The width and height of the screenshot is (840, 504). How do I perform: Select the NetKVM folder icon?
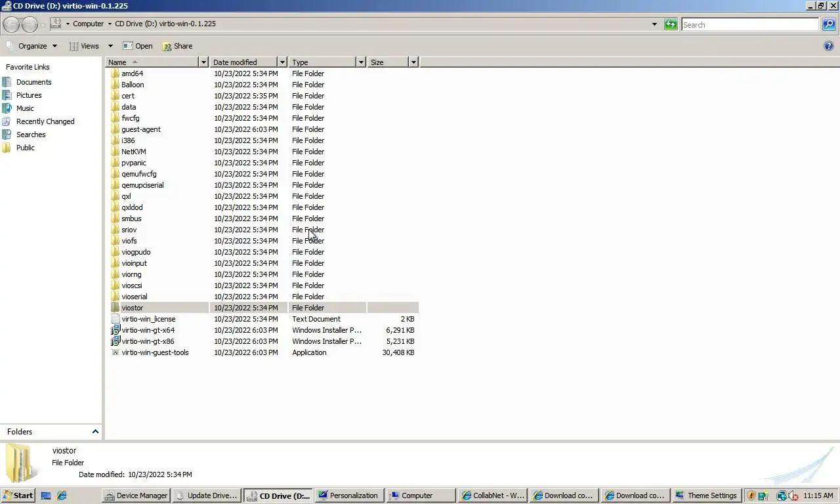point(115,152)
